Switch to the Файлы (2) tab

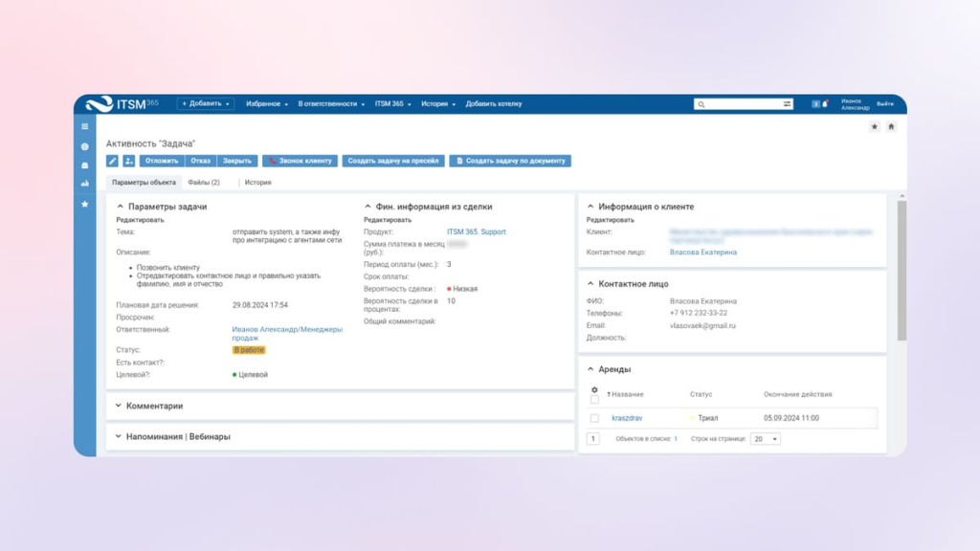tap(203, 182)
